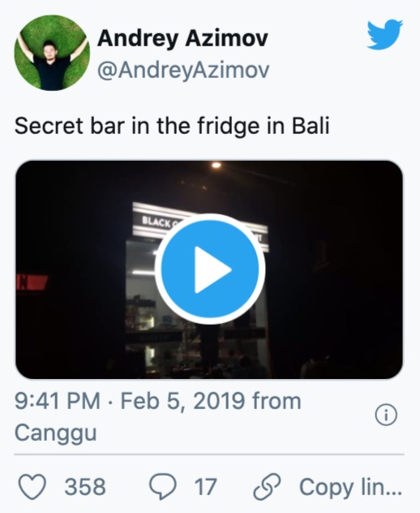
Task: Click the 17 replies count
Action: 206,487
